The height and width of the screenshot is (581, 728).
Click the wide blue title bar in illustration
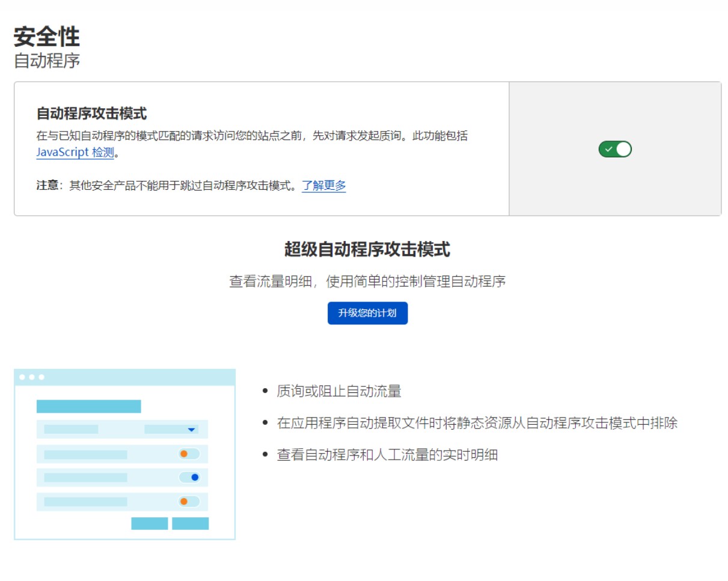click(88, 406)
